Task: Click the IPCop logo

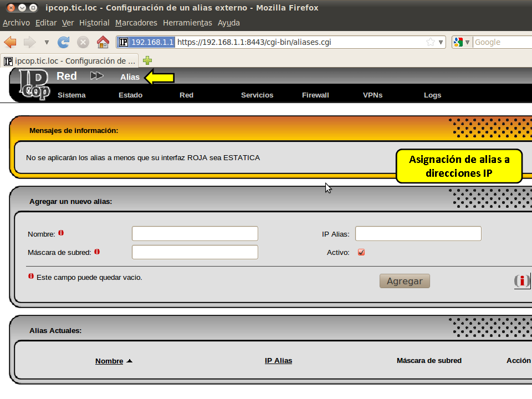Action: click(34, 85)
